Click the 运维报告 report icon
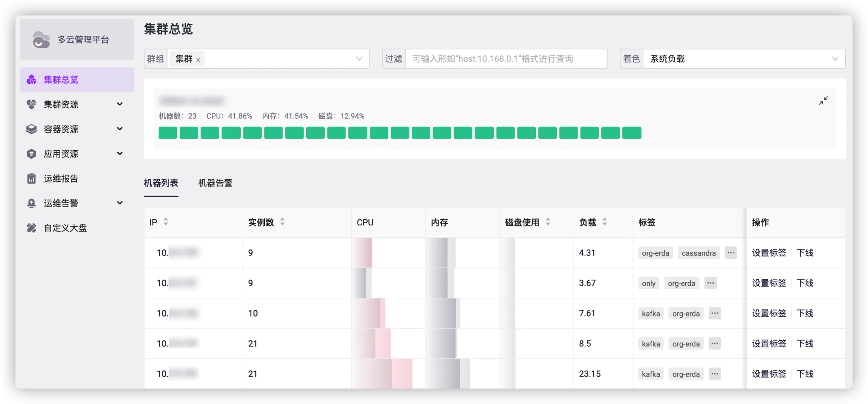868x404 pixels. pyautogui.click(x=32, y=179)
